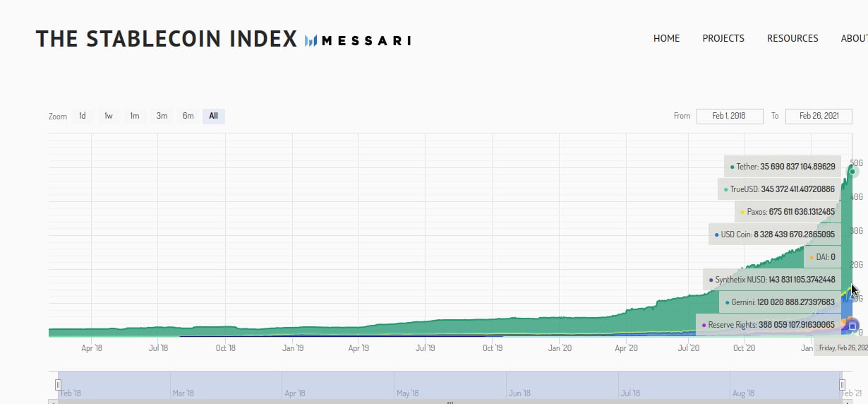Viewport: 868px width, 404px height.
Task: Click the blue square marker at chart bottom
Action: [x=852, y=326]
